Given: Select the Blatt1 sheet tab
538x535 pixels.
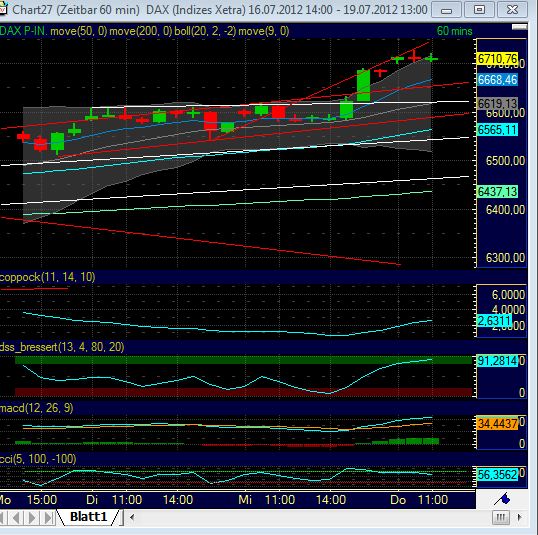Looking at the screenshot, I should tap(89, 516).
